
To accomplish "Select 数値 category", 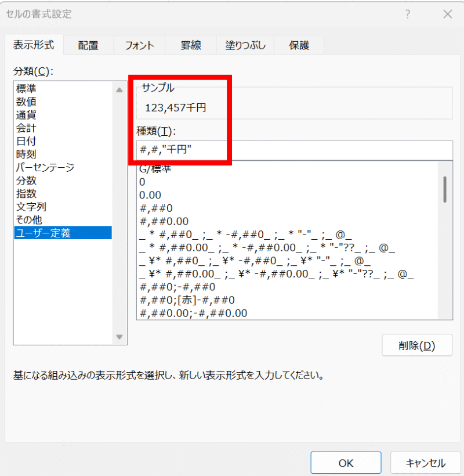I will [x=63, y=102].
